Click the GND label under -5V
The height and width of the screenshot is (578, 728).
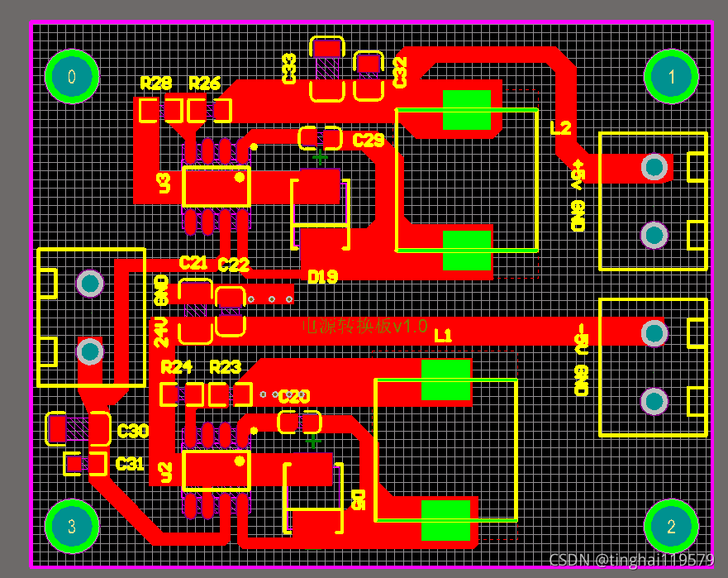[x=582, y=380]
